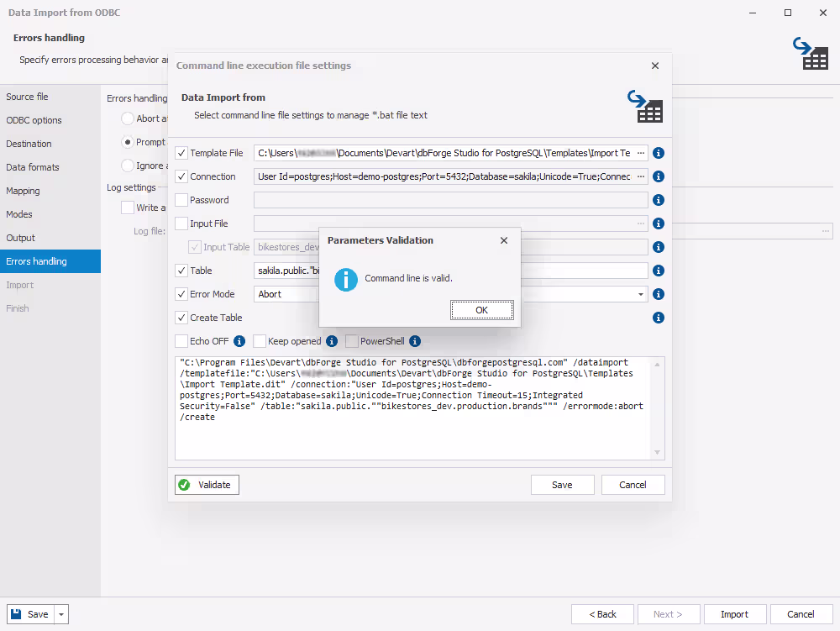Browse for Template File with ellipsis button
The width and height of the screenshot is (840, 631).
(x=641, y=153)
